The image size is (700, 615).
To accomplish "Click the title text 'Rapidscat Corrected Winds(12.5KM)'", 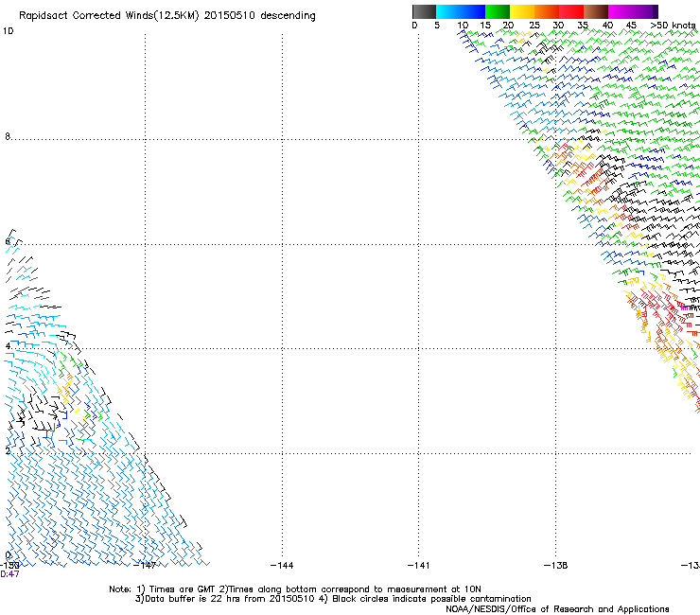I will (109, 16).
